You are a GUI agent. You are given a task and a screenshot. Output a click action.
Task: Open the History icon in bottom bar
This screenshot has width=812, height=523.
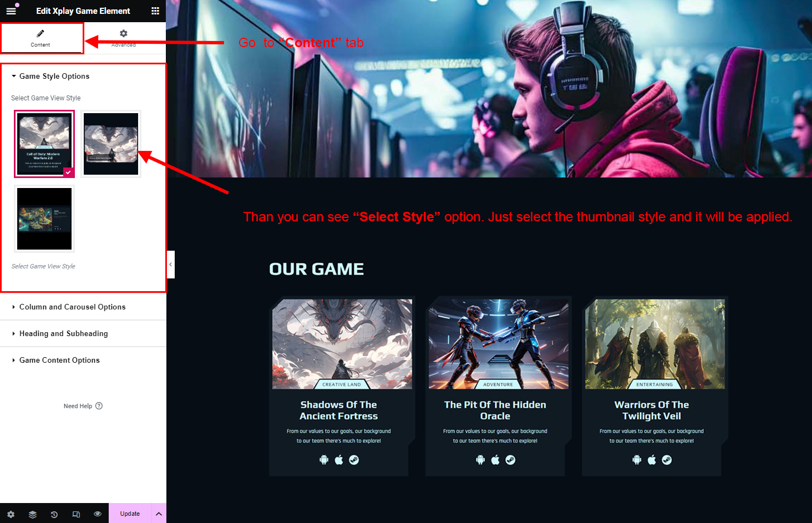click(54, 514)
